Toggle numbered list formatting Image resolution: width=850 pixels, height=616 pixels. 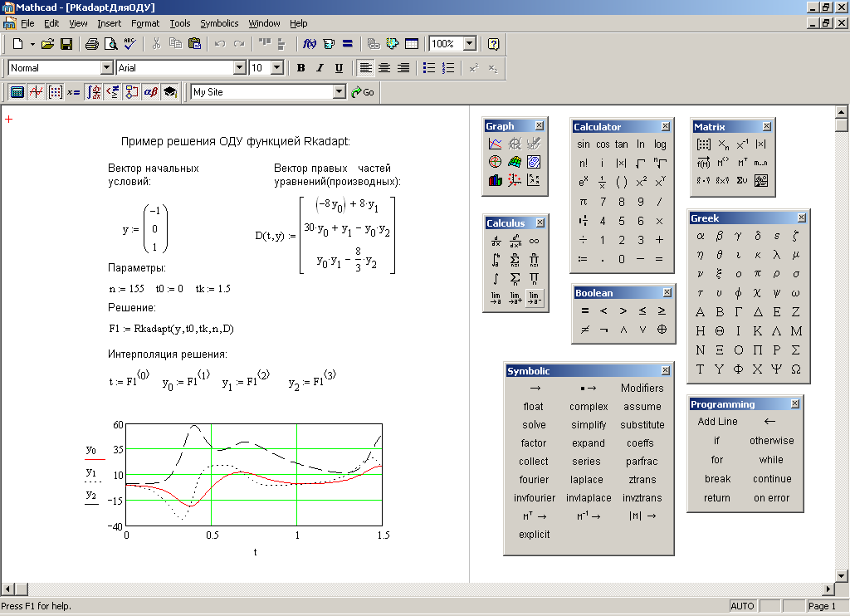[447, 68]
